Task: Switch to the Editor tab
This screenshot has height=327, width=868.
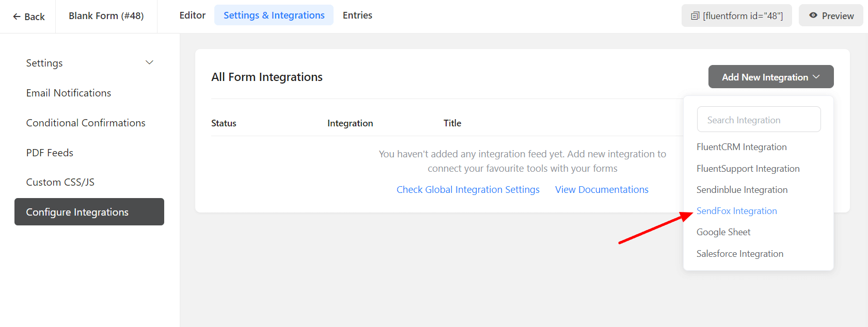Action: coord(192,15)
